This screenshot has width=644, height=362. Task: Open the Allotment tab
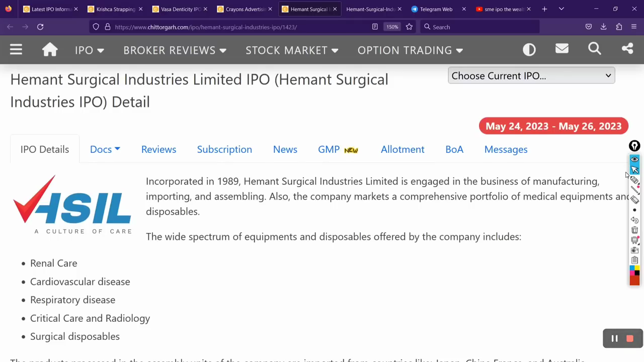coord(403,149)
